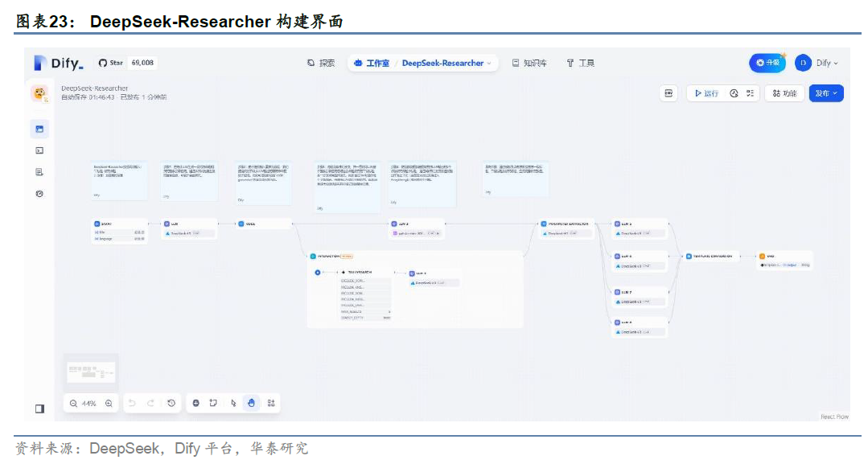Toggle sidebar collapse icon at bottom left
Viewport: 868px width, 464px height.
[39, 409]
